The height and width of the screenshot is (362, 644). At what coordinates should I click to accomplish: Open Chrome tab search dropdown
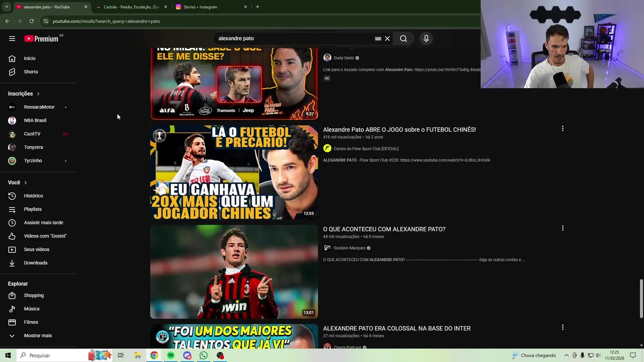coord(7,7)
